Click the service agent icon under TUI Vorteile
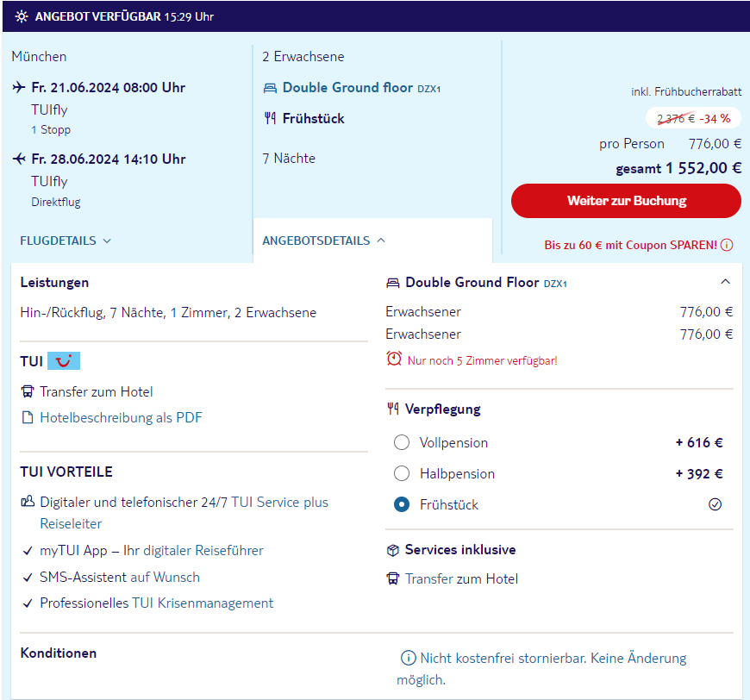The height and width of the screenshot is (700, 750). (x=28, y=502)
